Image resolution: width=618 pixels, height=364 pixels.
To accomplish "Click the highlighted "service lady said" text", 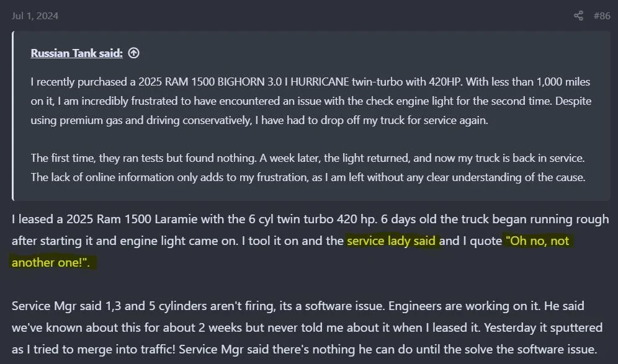I will [392, 241].
